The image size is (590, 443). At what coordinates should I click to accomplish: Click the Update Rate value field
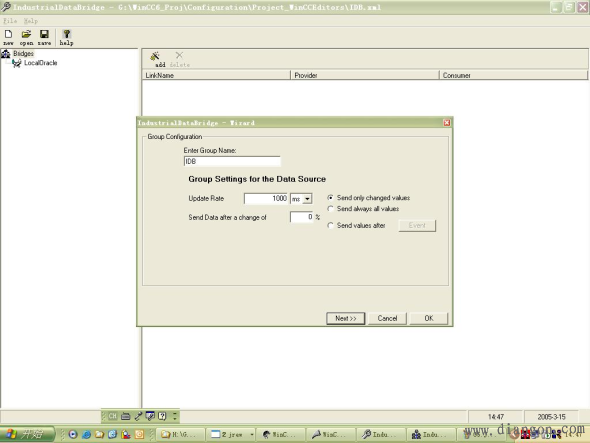tap(266, 198)
